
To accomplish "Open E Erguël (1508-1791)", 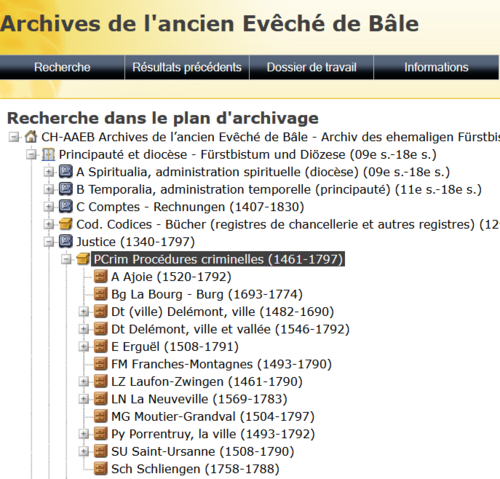I will [x=175, y=347].
